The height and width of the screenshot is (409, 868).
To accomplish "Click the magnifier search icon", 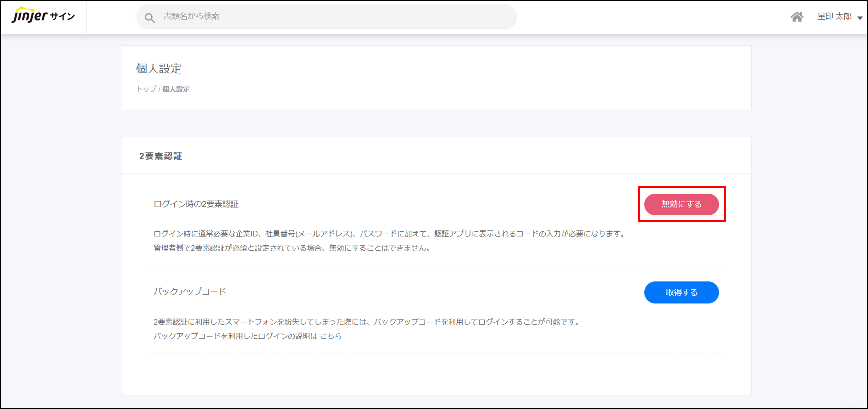I will pos(150,18).
